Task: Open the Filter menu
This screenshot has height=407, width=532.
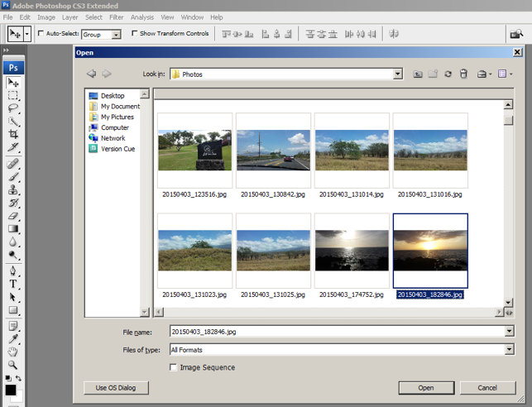Action: coord(117,17)
